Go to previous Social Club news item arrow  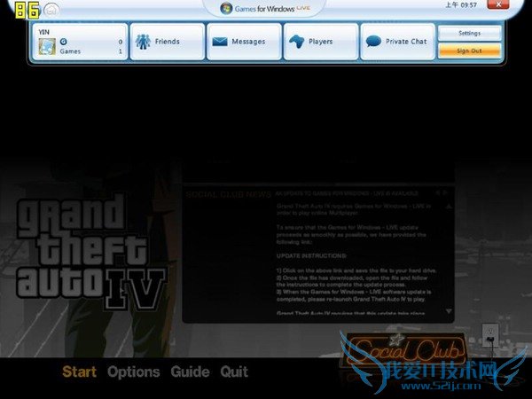(438, 192)
